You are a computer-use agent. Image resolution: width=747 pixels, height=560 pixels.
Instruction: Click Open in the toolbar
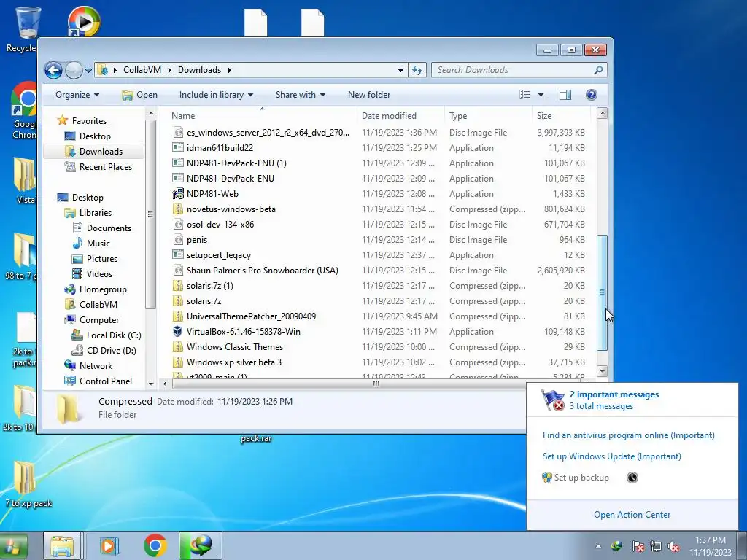click(139, 95)
